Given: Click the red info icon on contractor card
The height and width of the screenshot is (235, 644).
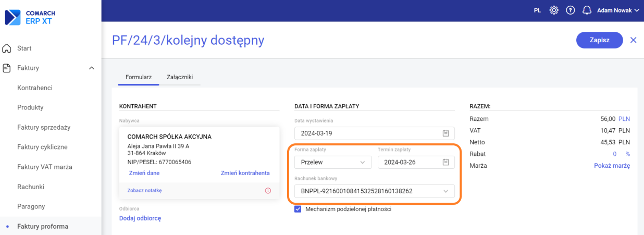Looking at the screenshot, I should 268,191.
